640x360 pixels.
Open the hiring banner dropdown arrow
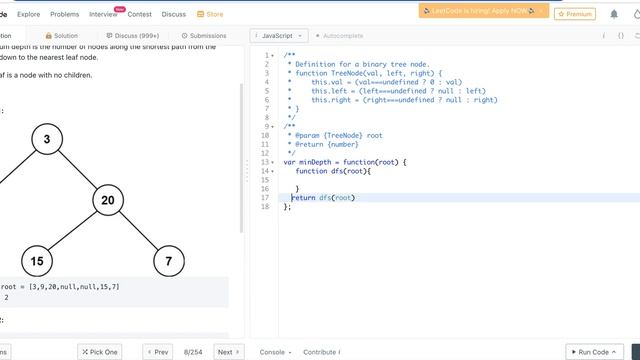(541, 11)
